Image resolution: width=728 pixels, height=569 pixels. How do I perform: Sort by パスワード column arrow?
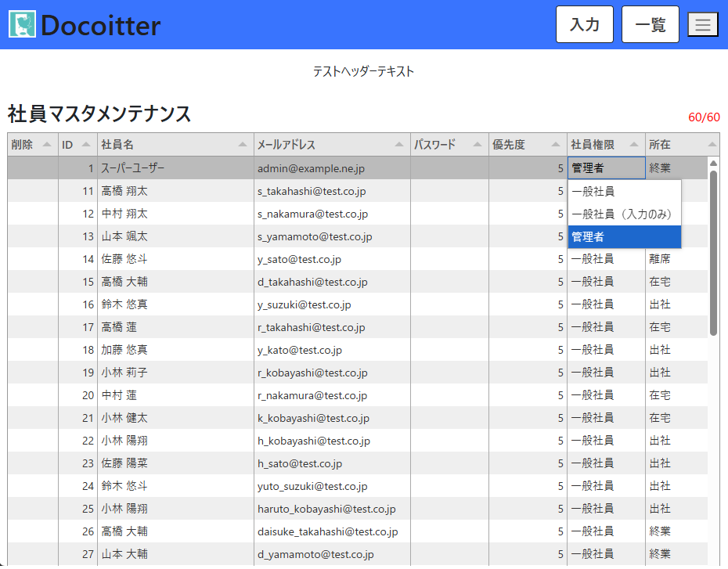coord(477,145)
